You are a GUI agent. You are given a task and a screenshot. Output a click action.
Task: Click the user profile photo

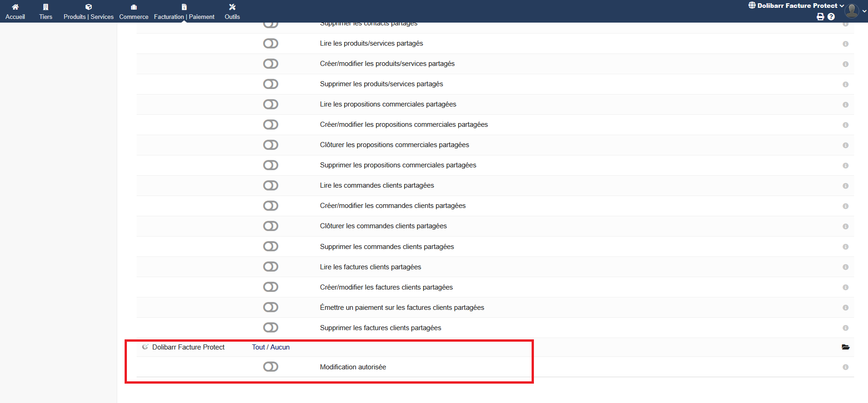click(852, 11)
